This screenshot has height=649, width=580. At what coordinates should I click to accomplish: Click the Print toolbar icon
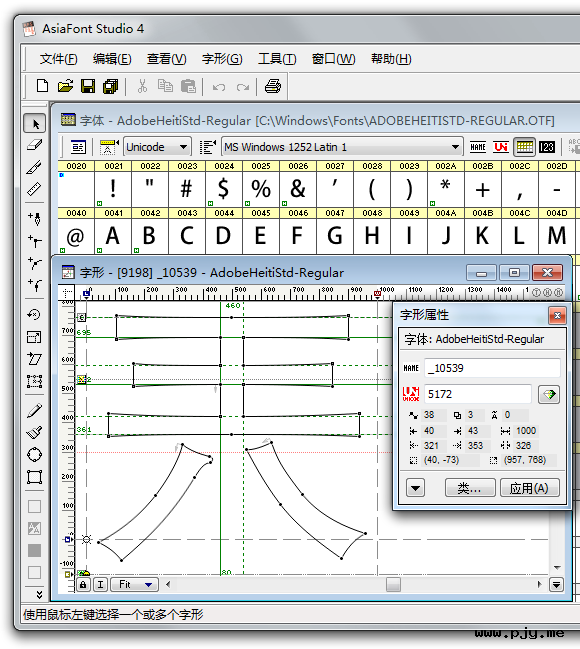pos(273,86)
